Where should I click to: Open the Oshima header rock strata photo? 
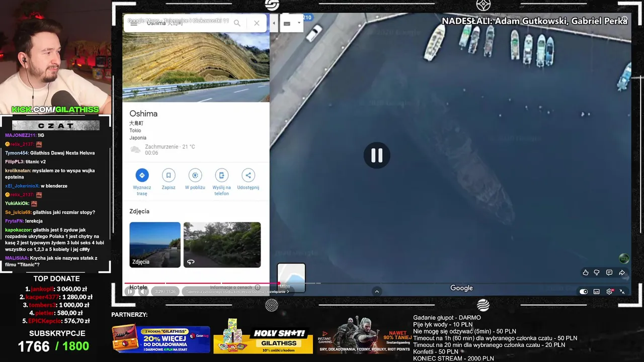tap(196, 67)
